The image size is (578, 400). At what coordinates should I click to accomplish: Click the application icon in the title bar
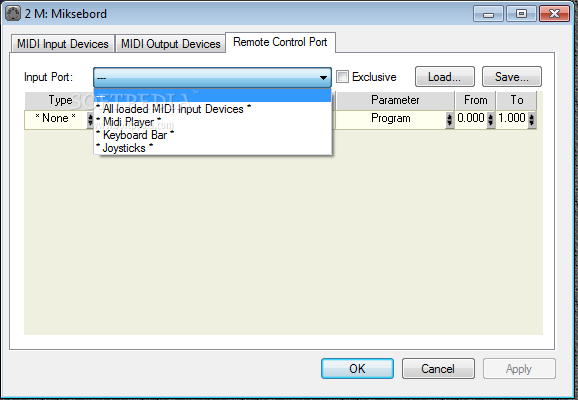pyautogui.click(x=13, y=14)
